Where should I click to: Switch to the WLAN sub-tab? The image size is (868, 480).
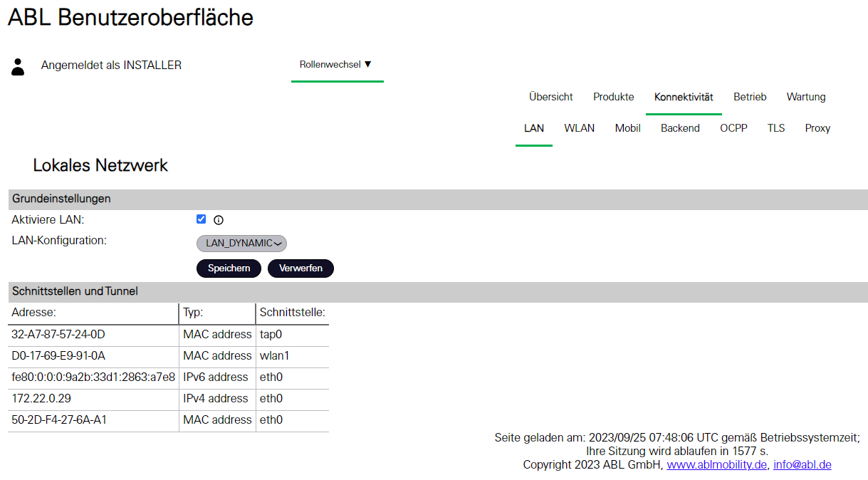[x=580, y=128]
